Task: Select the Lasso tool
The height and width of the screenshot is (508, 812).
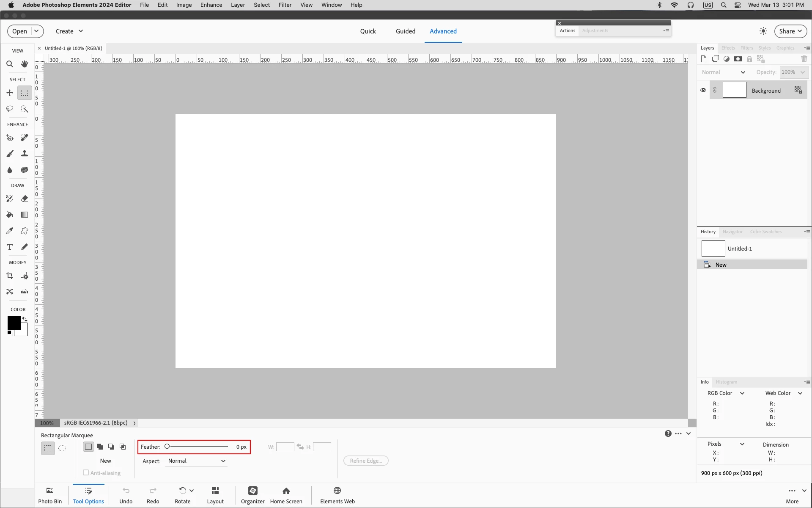Action: (10, 109)
